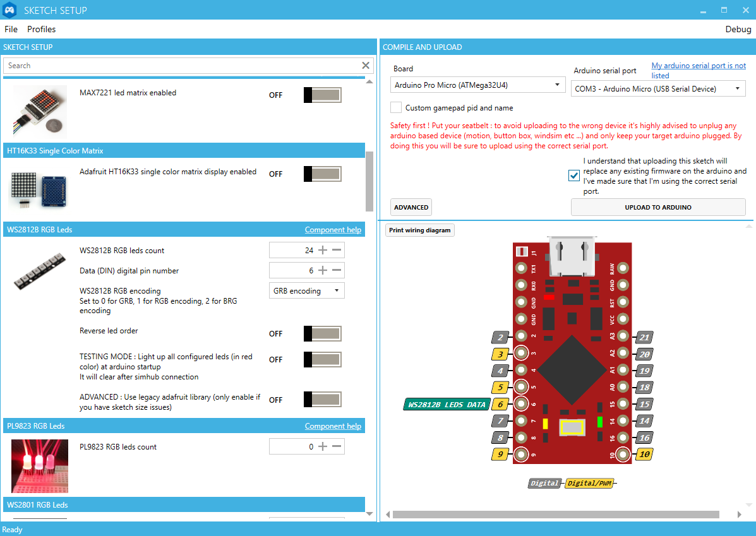Check Custom gamepad pid and name

coord(396,108)
